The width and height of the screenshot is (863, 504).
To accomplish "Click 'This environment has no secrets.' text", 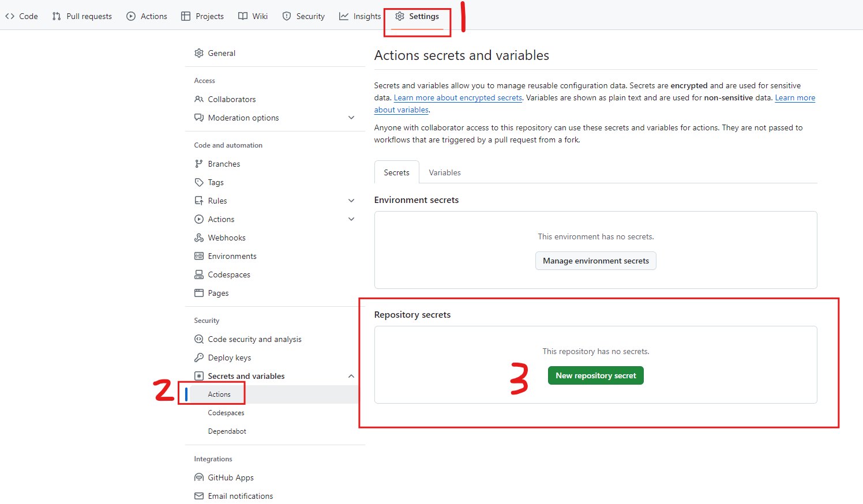I will tap(596, 236).
